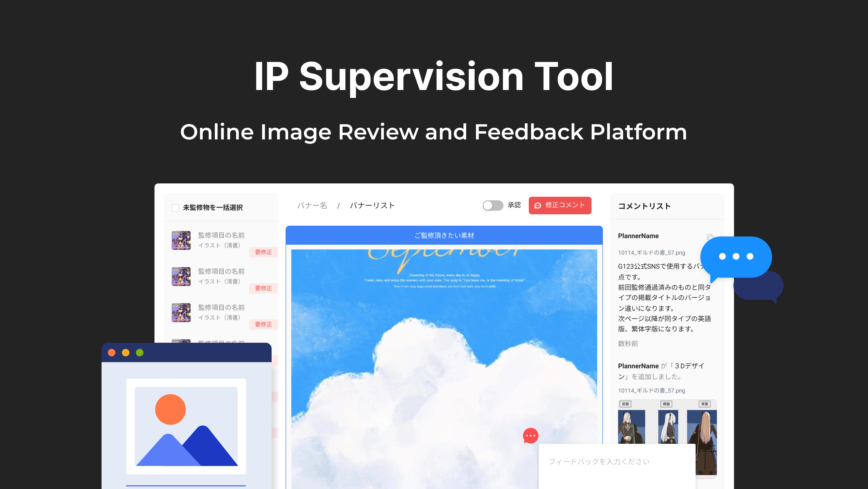This screenshot has width=868, height=489.
Task: Click the ご監修頂きたい素材 blue header bar
Action: click(444, 236)
